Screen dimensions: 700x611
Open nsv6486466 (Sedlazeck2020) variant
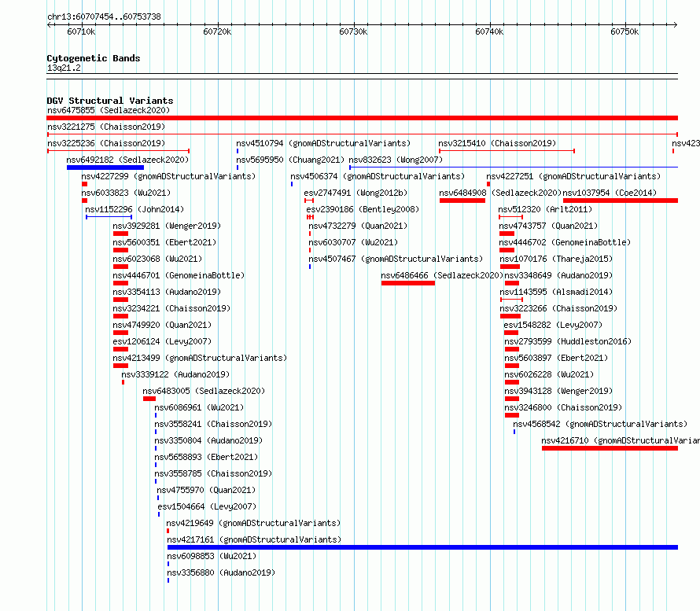[x=442, y=275]
